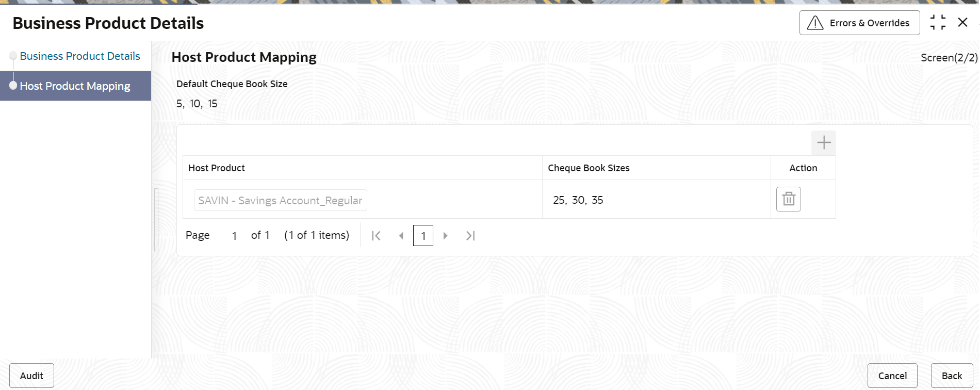Go to next page arrow
This screenshot has width=980, height=390.
tap(445, 236)
